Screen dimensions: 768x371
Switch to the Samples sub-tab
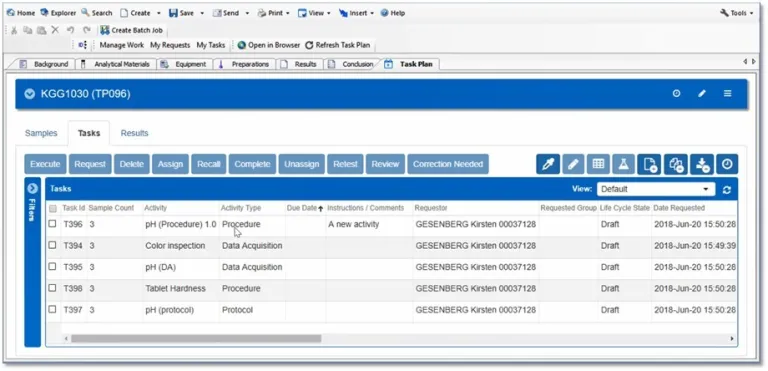pyautogui.click(x=41, y=133)
